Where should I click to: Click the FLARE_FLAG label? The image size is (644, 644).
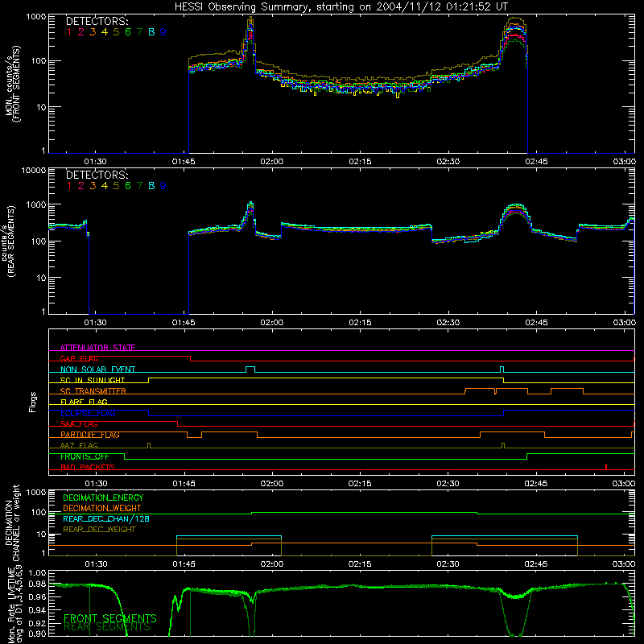[84, 402]
